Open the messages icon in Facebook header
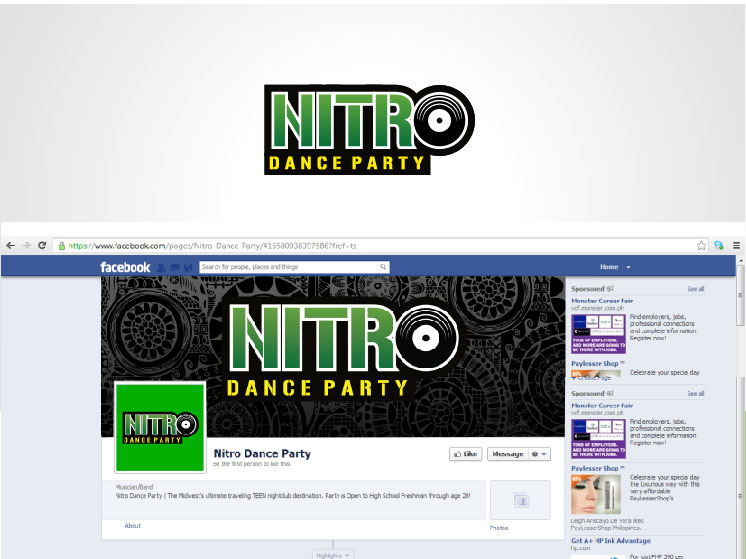The width and height of the screenshot is (746, 559). click(175, 268)
